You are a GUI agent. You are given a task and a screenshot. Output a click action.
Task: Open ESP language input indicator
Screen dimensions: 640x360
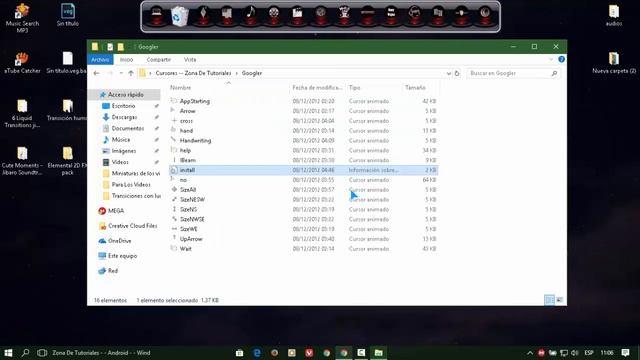click(x=589, y=353)
